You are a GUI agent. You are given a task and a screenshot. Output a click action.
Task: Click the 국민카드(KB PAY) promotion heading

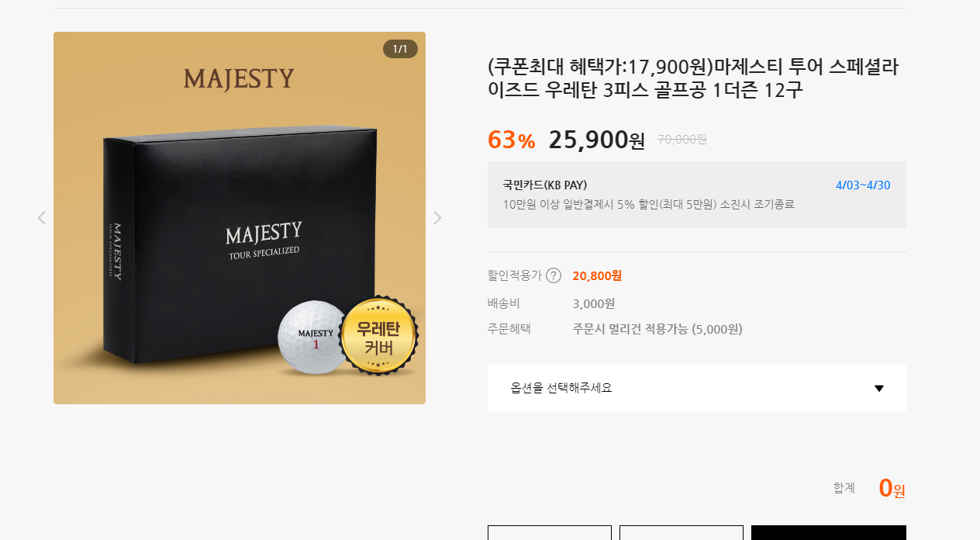click(x=545, y=185)
